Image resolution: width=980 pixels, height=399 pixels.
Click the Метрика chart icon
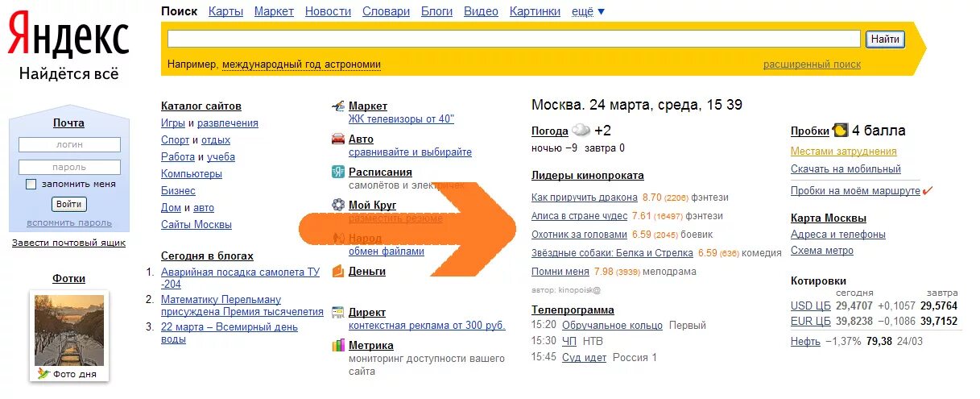[338, 346]
